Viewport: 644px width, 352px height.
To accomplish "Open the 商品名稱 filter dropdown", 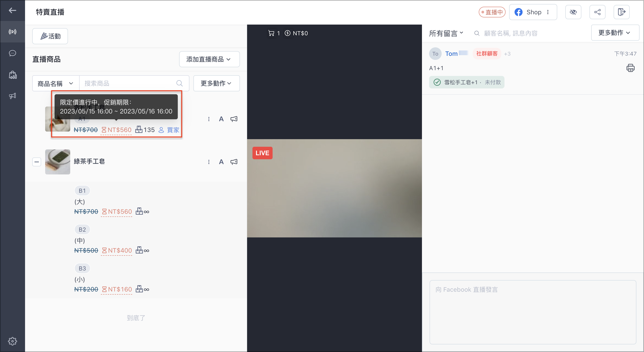I will [x=55, y=83].
